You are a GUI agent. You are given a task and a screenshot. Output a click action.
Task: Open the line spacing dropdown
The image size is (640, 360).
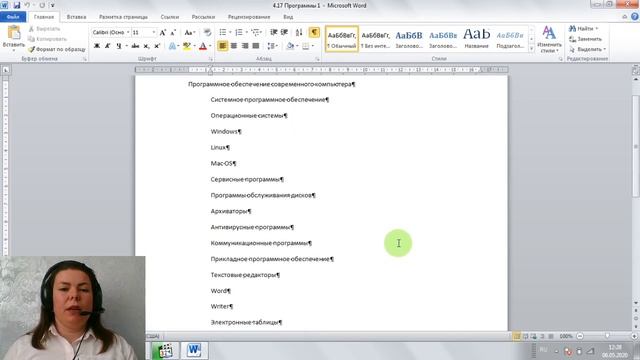point(272,46)
